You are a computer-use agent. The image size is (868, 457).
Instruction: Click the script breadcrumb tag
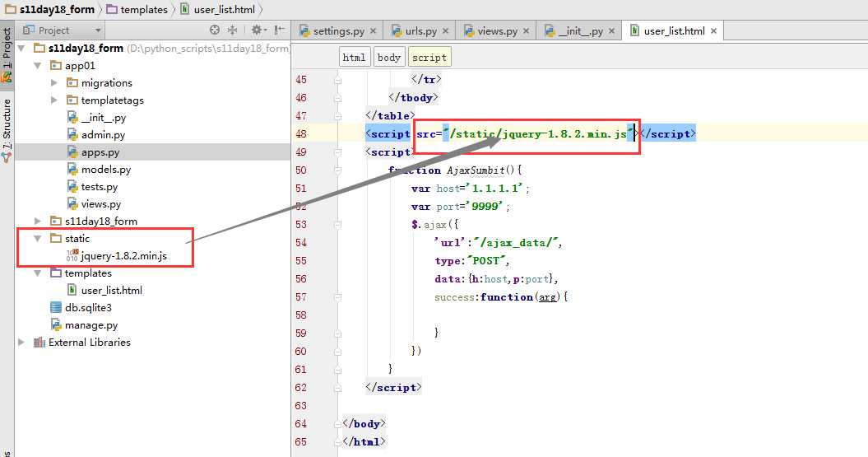point(429,57)
